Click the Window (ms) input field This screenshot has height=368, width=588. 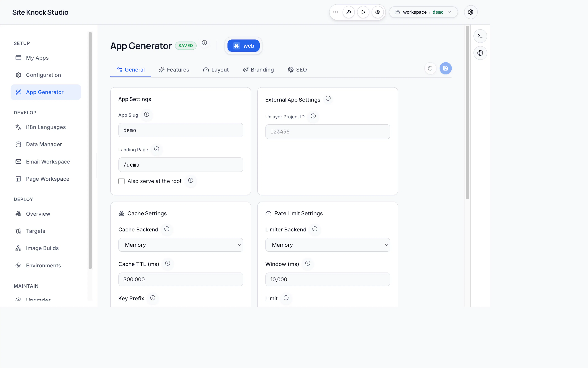328,279
